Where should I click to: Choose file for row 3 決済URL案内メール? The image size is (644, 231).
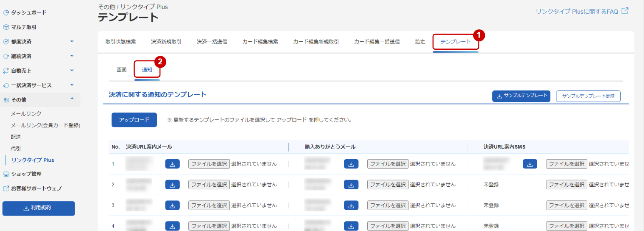click(x=209, y=205)
